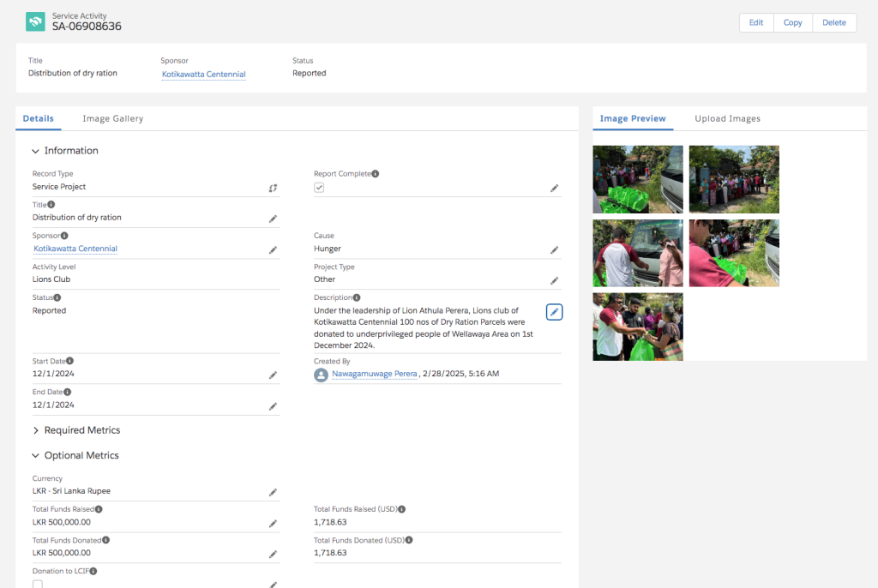The width and height of the screenshot is (878, 588).
Task: Edit the Title field pencil icon
Action: 273,219
